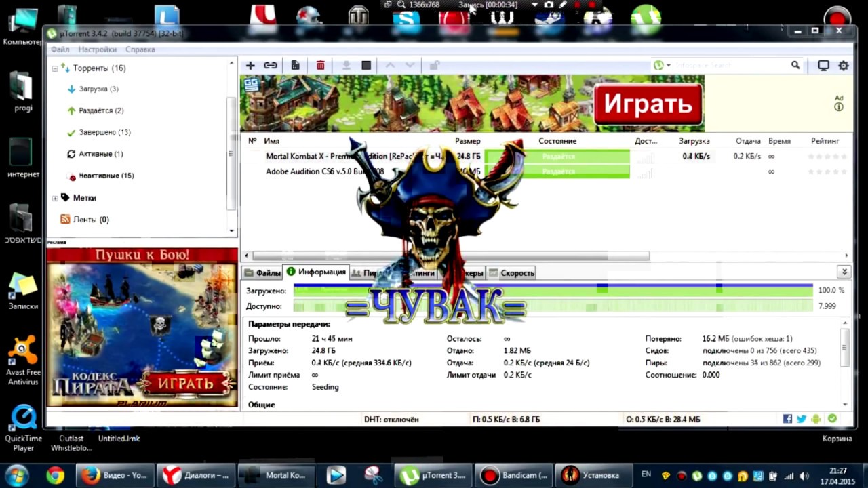Sort by the Загрузка column header
The image size is (868, 488).
[694, 141]
